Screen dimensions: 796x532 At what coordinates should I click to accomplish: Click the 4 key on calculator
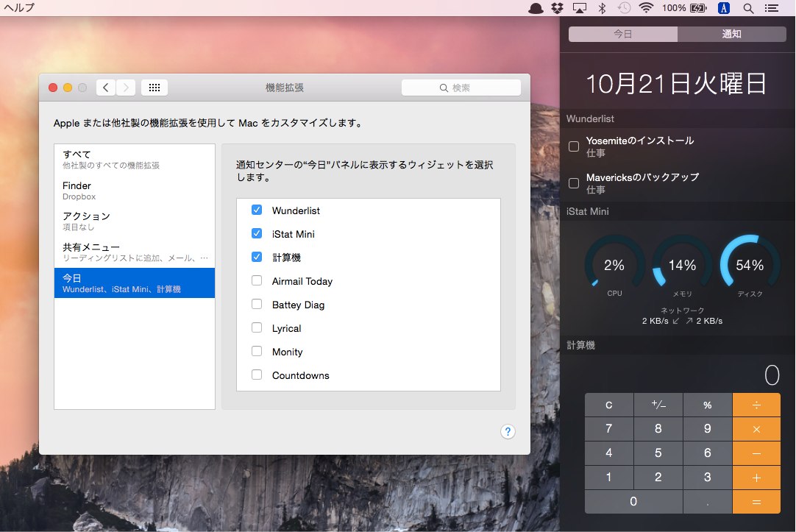point(608,453)
